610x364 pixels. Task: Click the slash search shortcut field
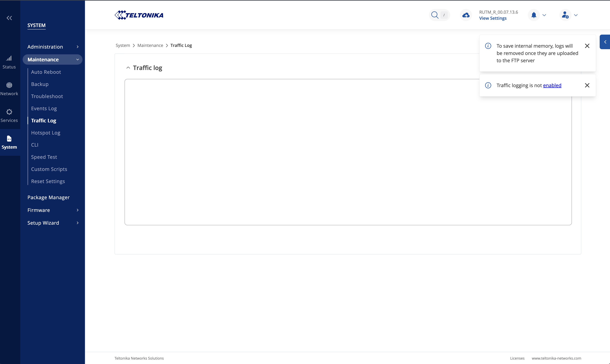tap(444, 15)
